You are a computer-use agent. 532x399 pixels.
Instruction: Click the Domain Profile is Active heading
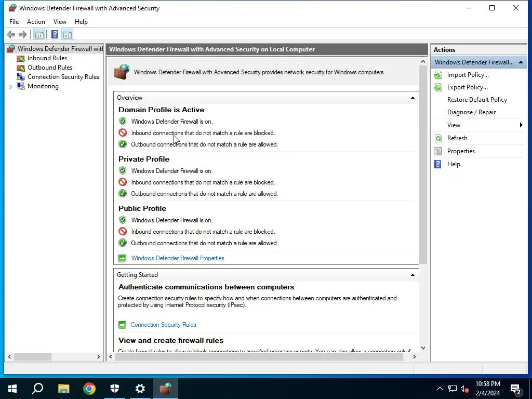coord(161,110)
